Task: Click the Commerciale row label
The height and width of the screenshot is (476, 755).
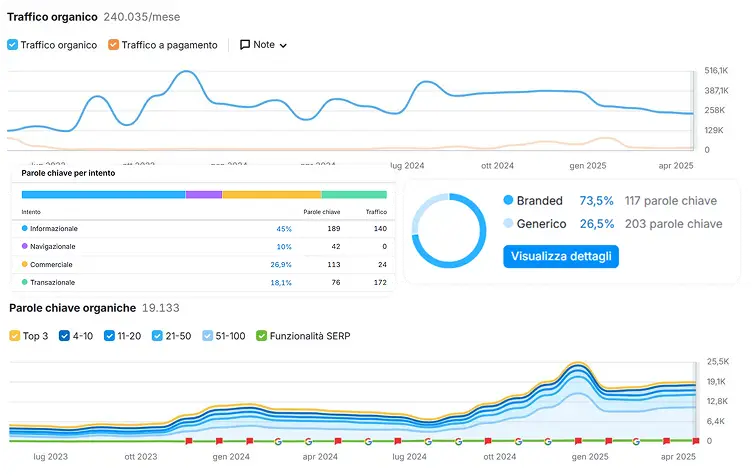Action: click(51, 264)
